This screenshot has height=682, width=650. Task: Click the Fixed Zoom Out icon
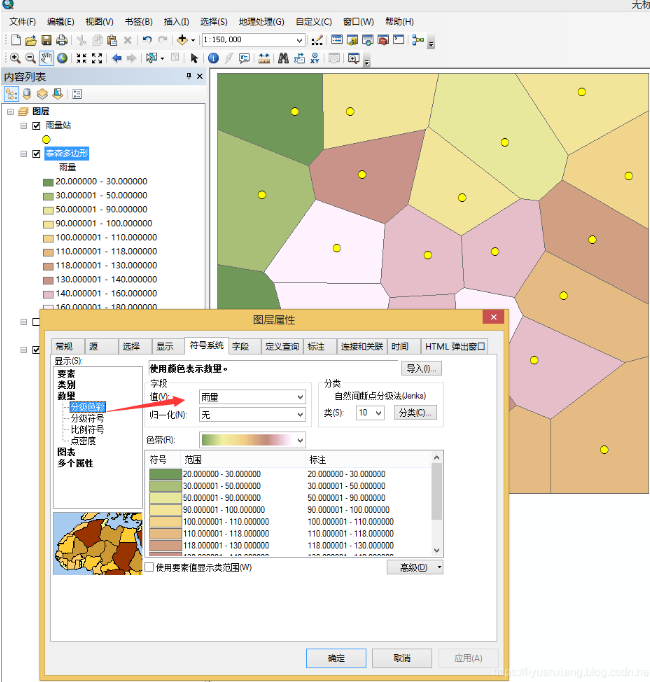[x=97, y=58]
